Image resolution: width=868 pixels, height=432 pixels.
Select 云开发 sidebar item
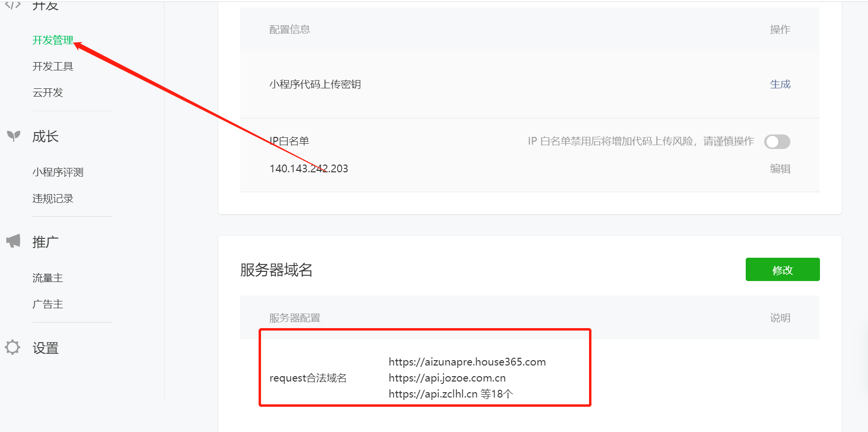click(x=48, y=93)
